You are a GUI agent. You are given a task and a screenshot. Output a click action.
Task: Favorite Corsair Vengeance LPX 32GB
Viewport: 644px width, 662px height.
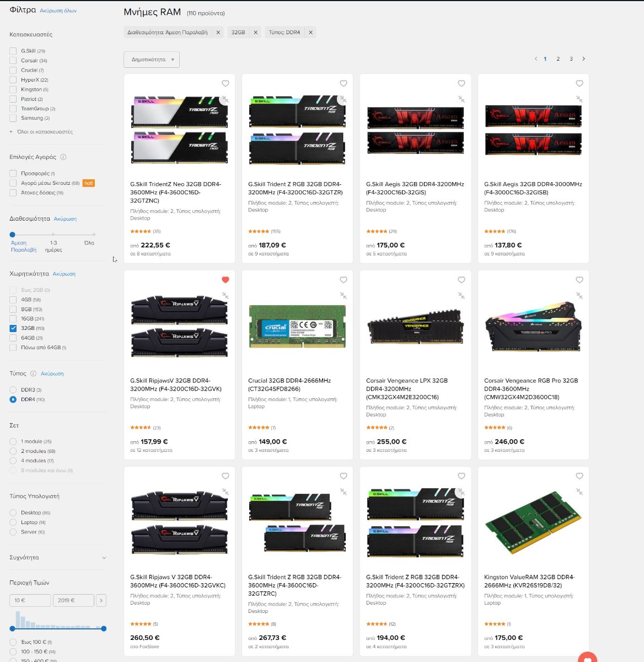tap(461, 280)
